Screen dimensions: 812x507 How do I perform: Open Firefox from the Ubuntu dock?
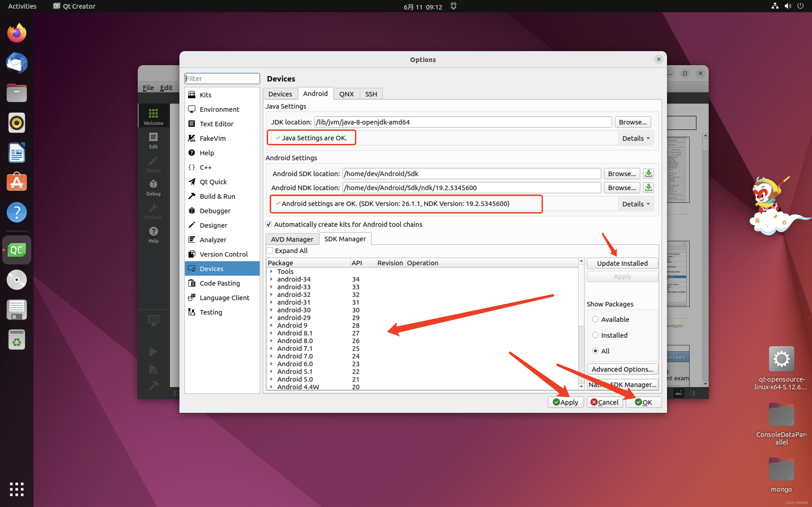click(17, 33)
